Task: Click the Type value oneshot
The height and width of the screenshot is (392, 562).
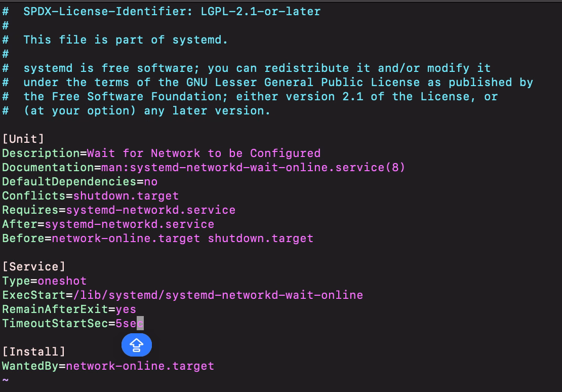Action: pyautogui.click(x=62, y=281)
